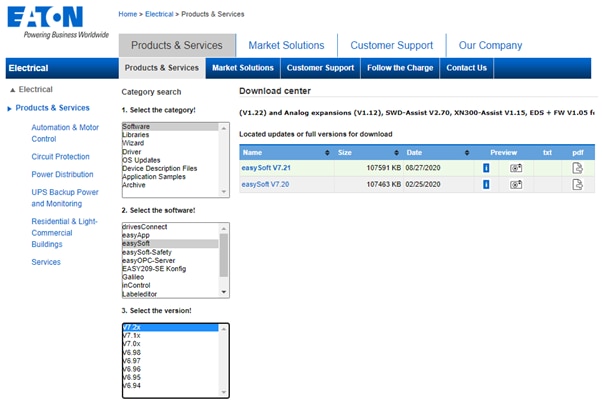
Task: Open pdf document icon for easySoft V7.21
Action: point(577,168)
